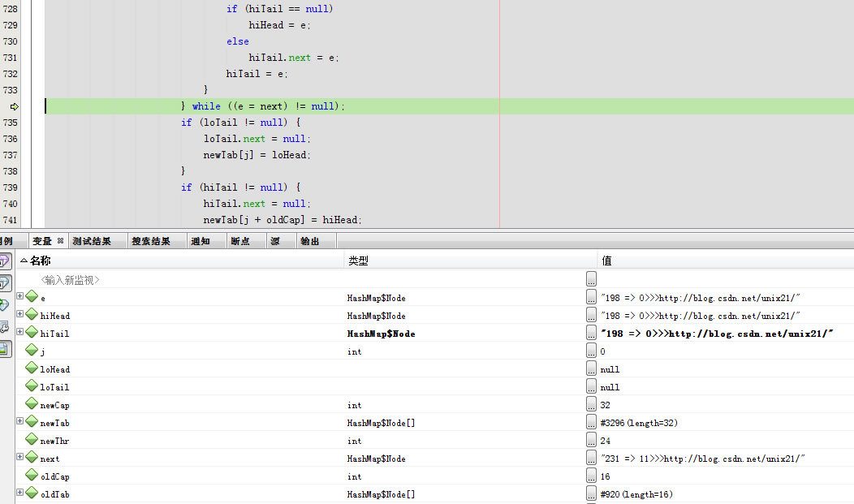Select the "231 => 11>>>http://..." value of next
Viewport: 854px width, 504px height.
pos(702,459)
